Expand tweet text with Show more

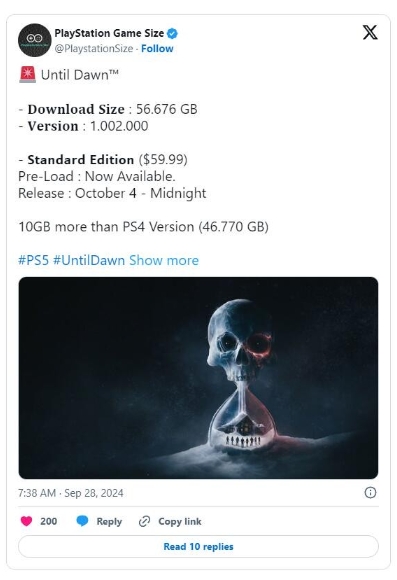(164, 260)
